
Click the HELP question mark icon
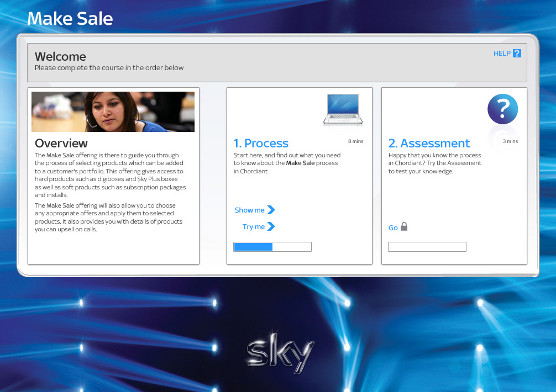pos(517,53)
